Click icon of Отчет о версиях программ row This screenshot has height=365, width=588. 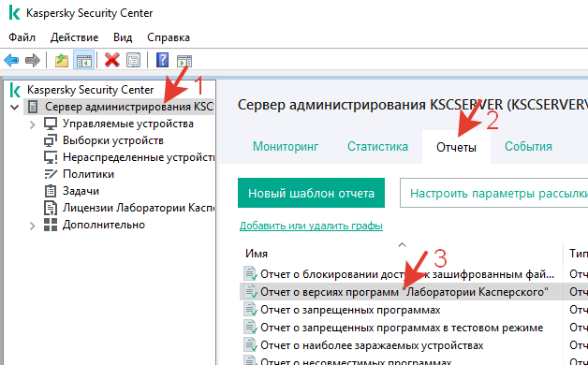click(250, 292)
